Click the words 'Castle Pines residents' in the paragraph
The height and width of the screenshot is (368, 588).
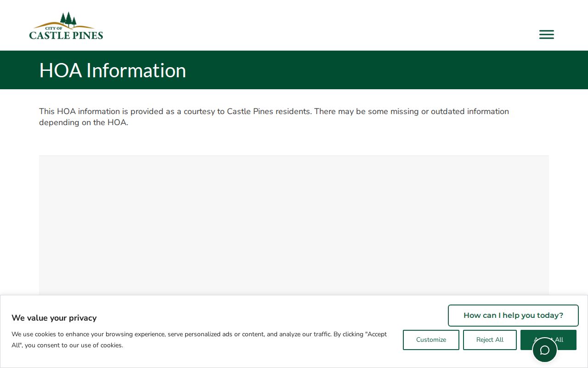(269, 111)
